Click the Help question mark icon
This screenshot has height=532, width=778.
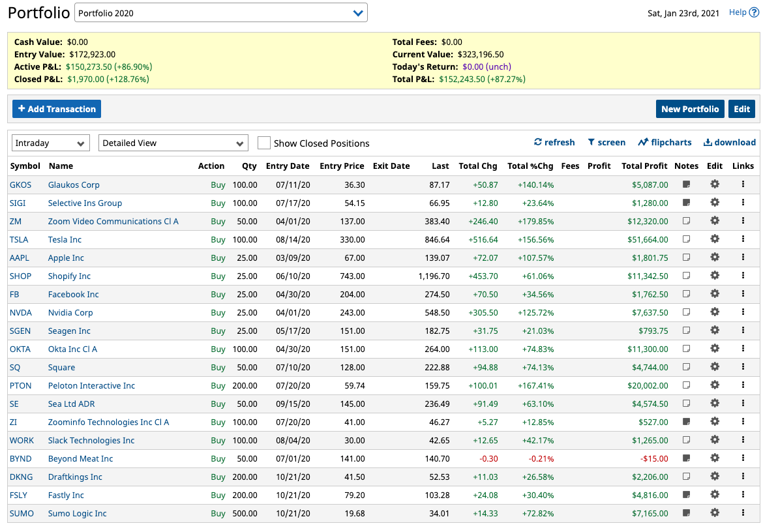click(754, 12)
